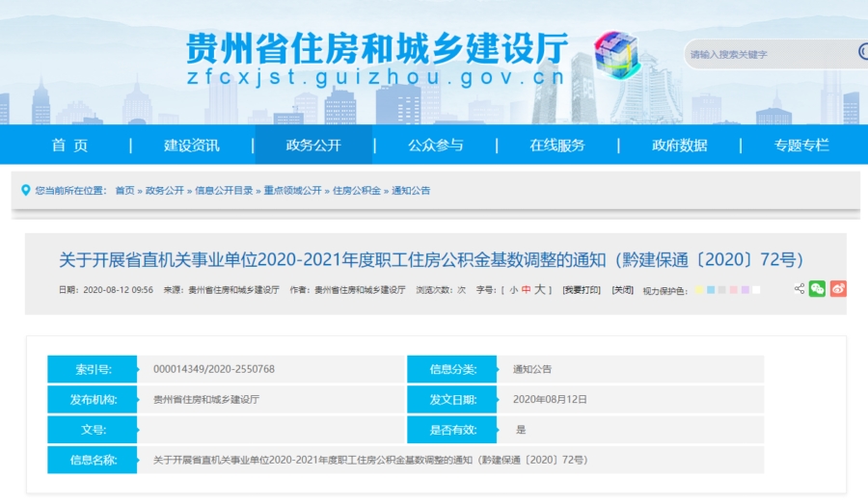The height and width of the screenshot is (504, 868).
Task: Click the site title 贵州省住房和城乡建设厅
Action: click(x=377, y=48)
